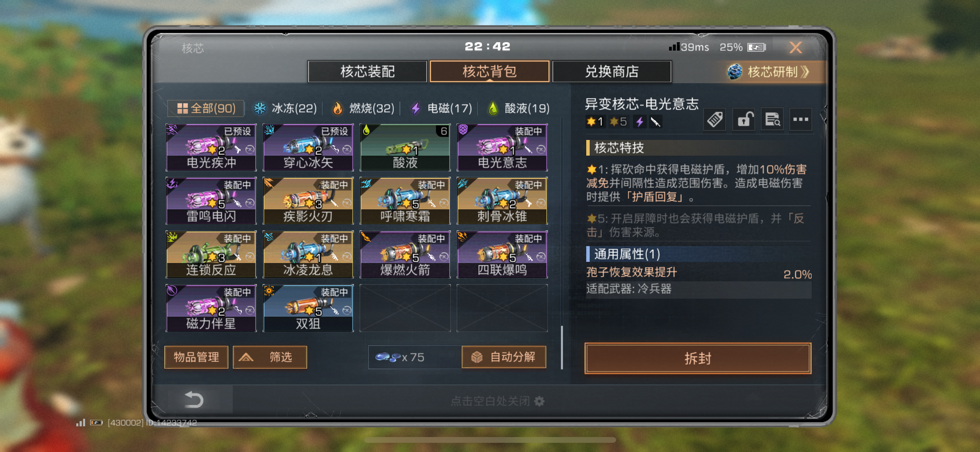Select the 全部(90) filter
The height and width of the screenshot is (452, 980).
pyautogui.click(x=206, y=108)
